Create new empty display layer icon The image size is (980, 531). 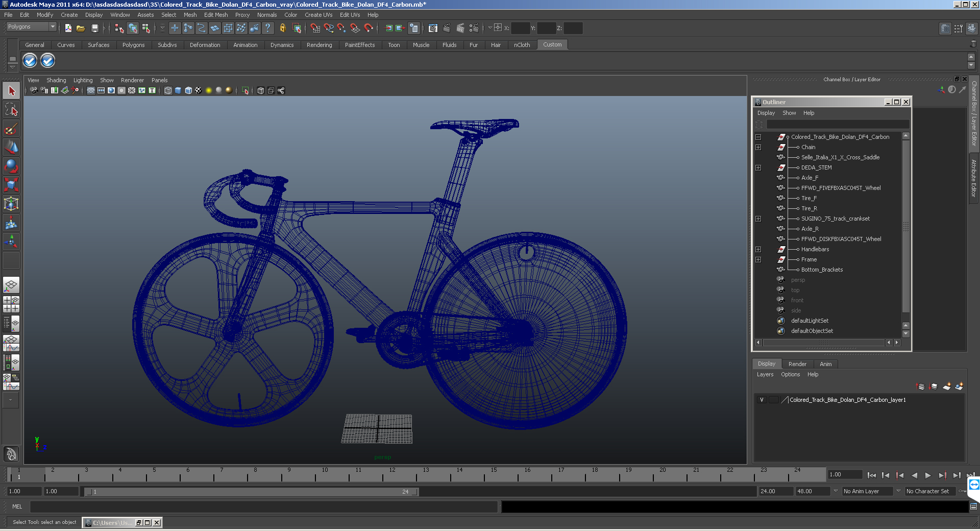[x=947, y=387]
